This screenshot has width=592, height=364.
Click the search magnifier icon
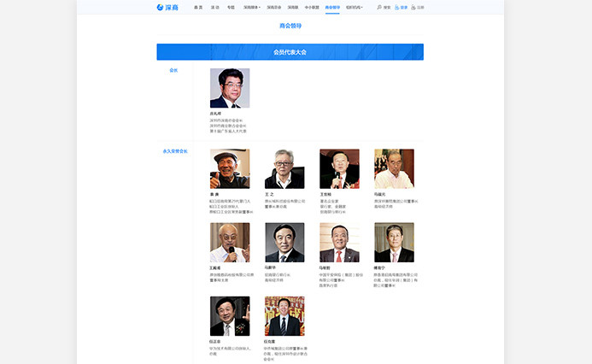[x=379, y=7]
